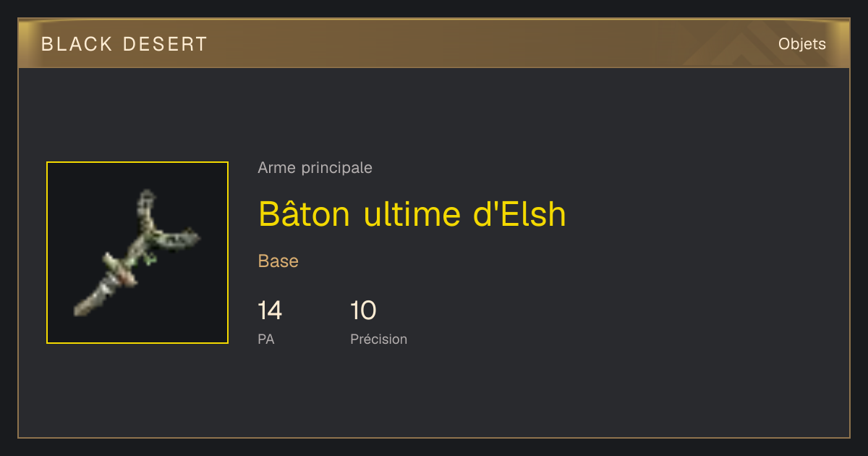
Task: Click the Elsh staff item icon
Action: 137,253
